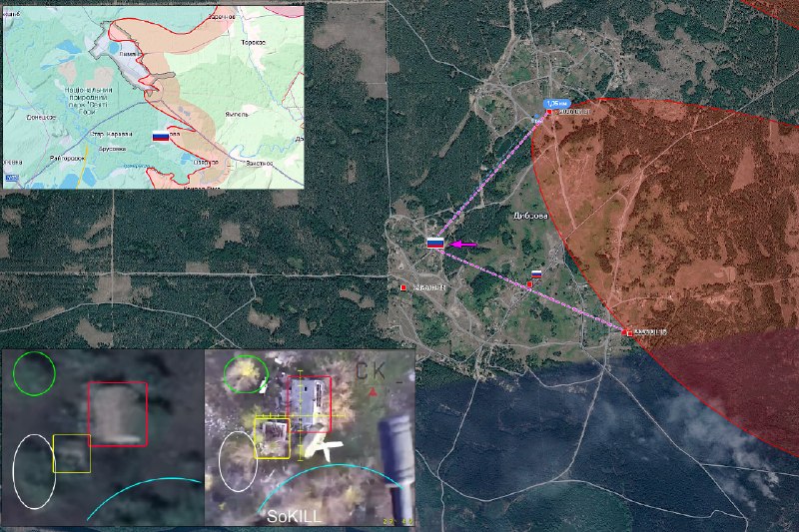Screen dimensions: 799x532
Task: Select the red square marker west of the village
Action: point(403,288)
